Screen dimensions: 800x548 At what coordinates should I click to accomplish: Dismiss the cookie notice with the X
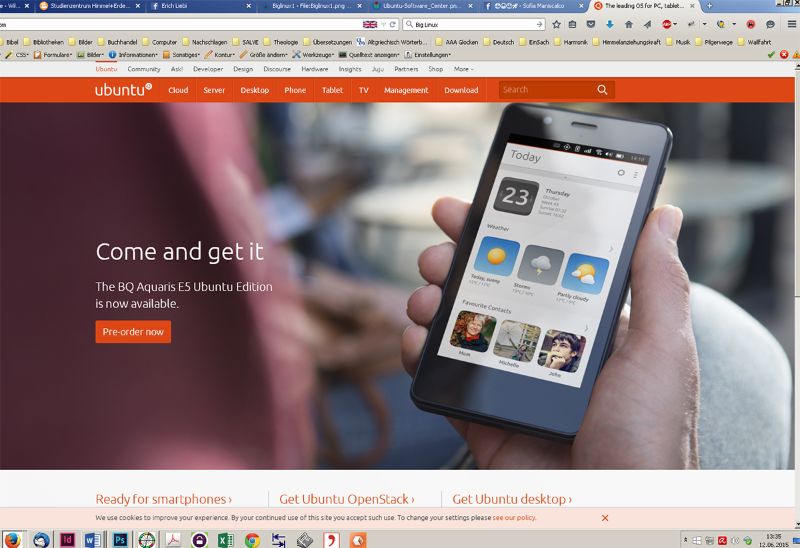point(605,518)
